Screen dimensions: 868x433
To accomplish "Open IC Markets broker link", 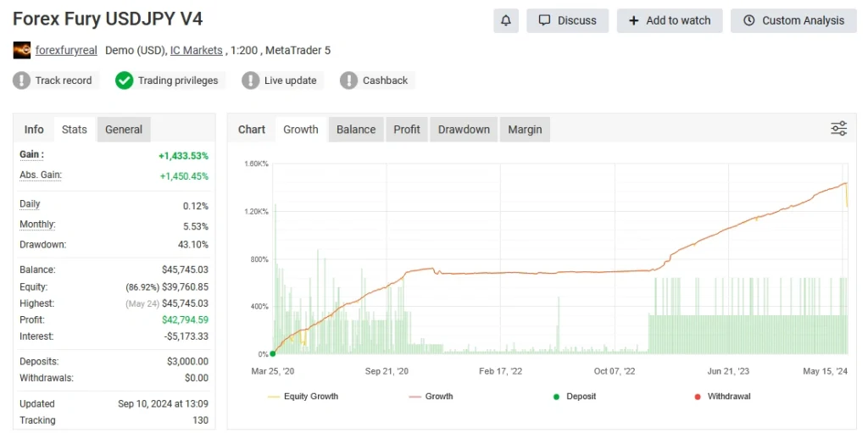I will tap(197, 50).
